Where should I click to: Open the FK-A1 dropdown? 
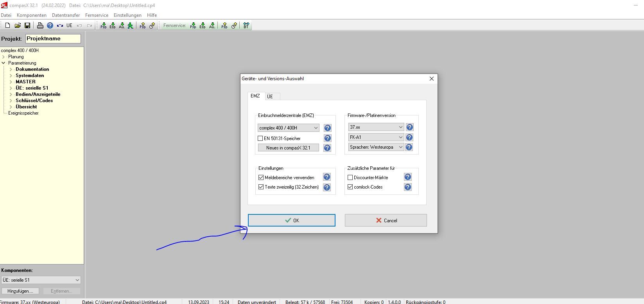pos(376,137)
